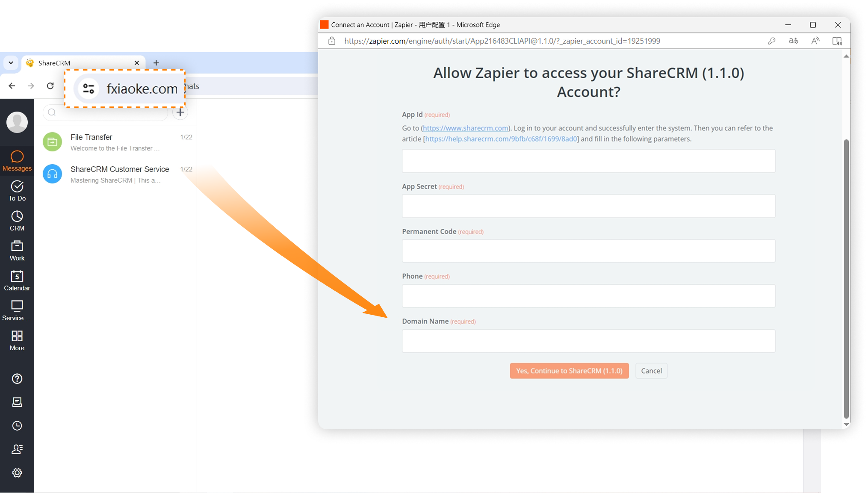Click site information icon beside fxiaoke.com
868x493 pixels.
tap(89, 89)
